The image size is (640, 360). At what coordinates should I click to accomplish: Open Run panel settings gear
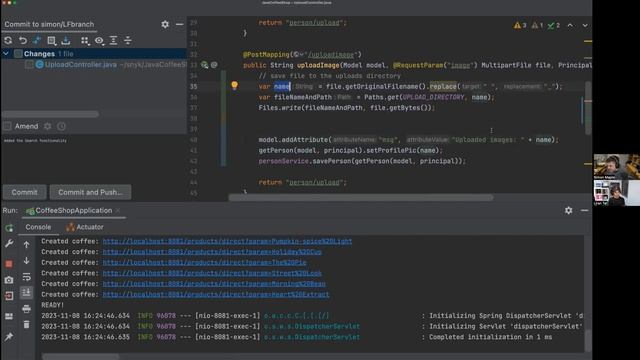[x=569, y=211]
